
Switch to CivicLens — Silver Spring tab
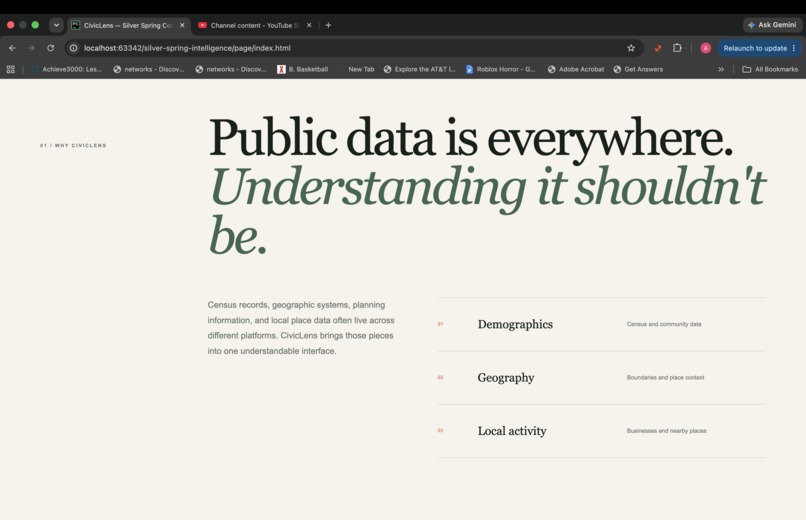coord(129,25)
